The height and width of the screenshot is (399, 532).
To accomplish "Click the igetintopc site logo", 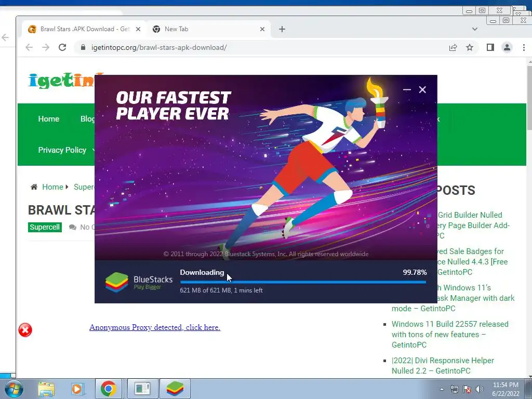I will 62,81.
